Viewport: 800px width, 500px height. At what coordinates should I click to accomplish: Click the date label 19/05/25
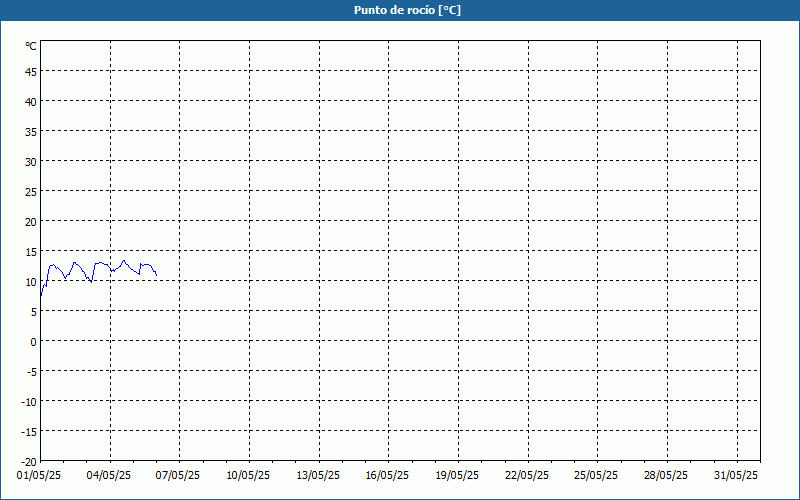(457, 476)
